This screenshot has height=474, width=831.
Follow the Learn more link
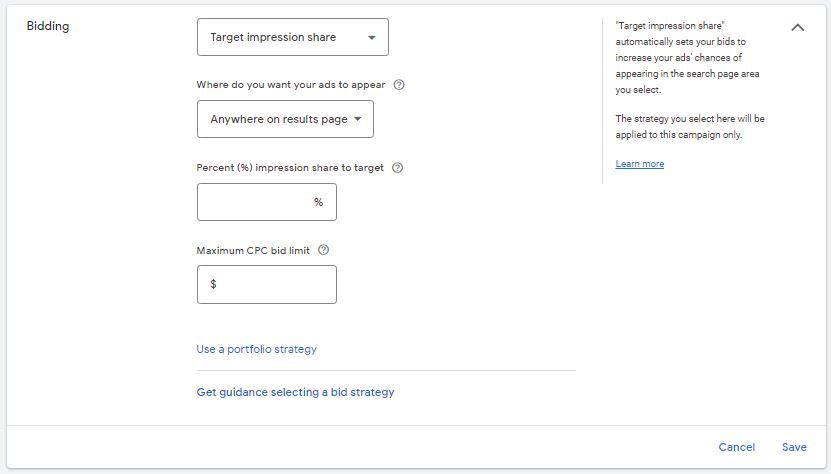639,164
